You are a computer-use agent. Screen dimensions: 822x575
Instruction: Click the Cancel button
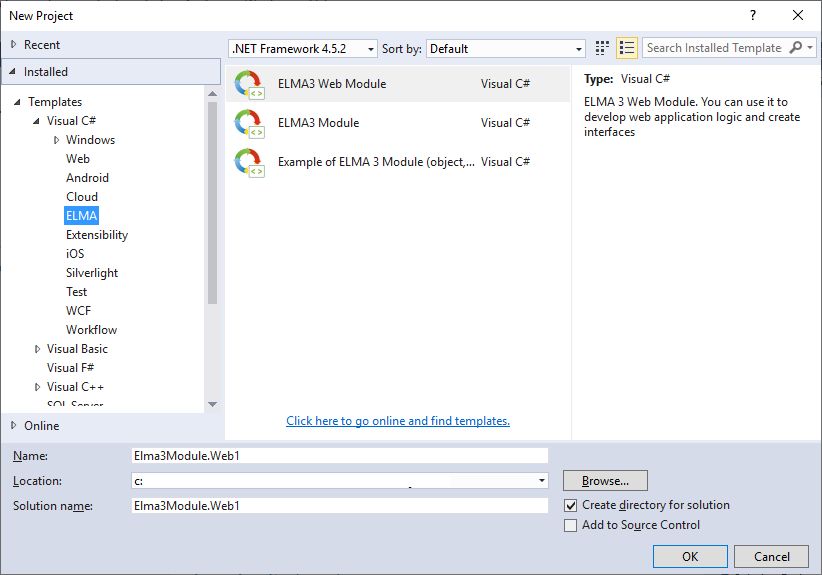click(771, 556)
